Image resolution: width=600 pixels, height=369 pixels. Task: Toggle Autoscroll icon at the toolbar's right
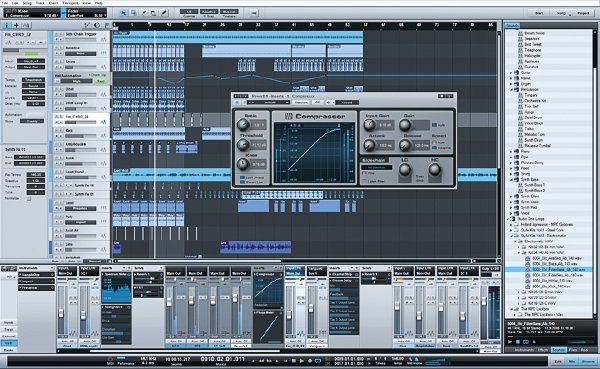click(x=254, y=13)
